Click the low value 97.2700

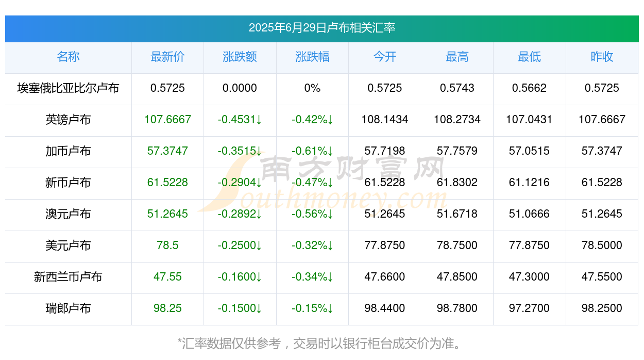530,308
